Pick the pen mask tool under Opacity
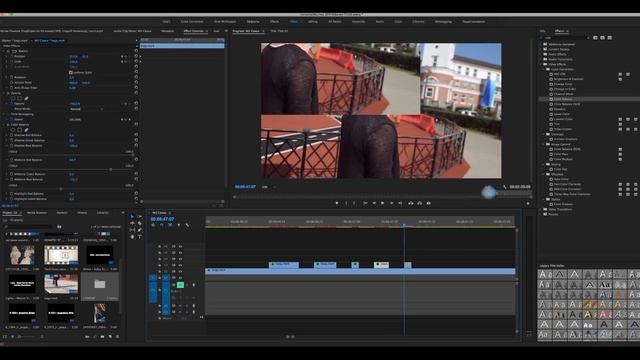The height and width of the screenshot is (360, 640). pos(27,98)
